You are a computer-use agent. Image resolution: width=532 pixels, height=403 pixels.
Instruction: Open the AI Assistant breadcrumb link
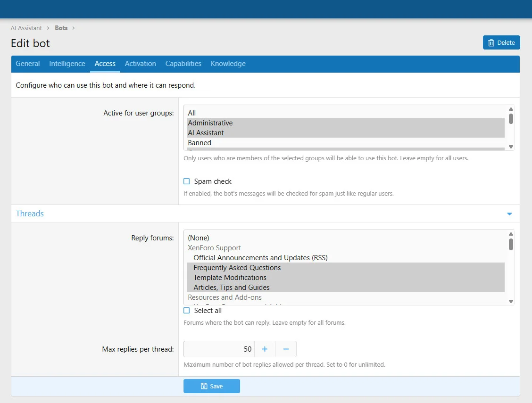pyautogui.click(x=26, y=28)
